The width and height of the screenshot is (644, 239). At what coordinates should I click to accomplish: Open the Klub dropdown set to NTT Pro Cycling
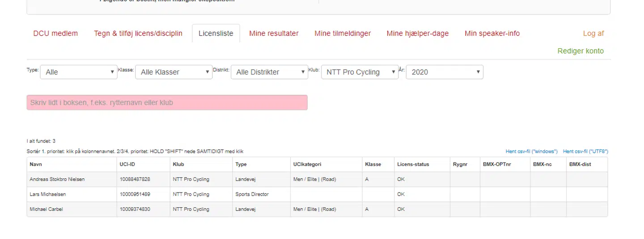pyautogui.click(x=360, y=72)
